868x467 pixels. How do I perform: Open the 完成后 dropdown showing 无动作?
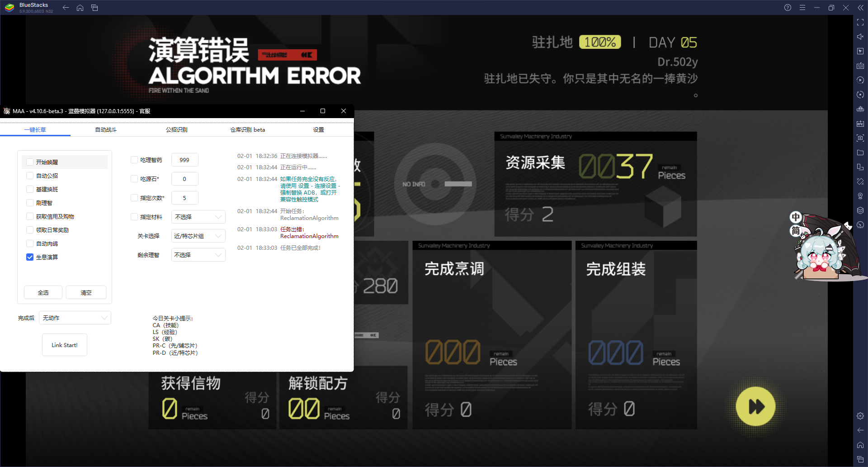[75, 318]
